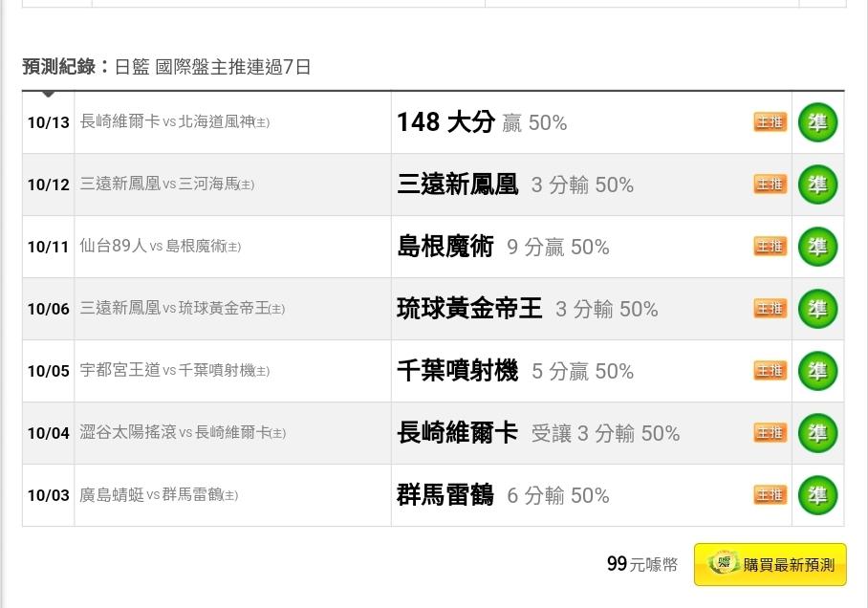The width and height of the screenshot is (868, 608).
Task: Click the 購買最新預測 purchase button
Action: click(x=770, y=564)
